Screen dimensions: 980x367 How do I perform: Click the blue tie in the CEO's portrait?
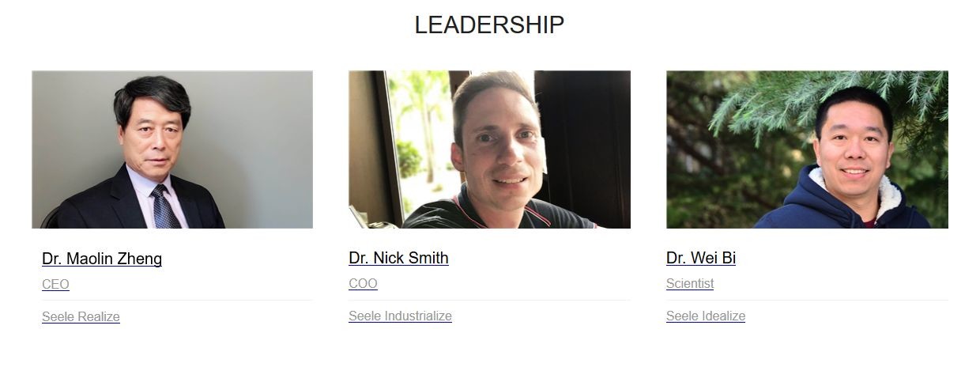[164, 207]
